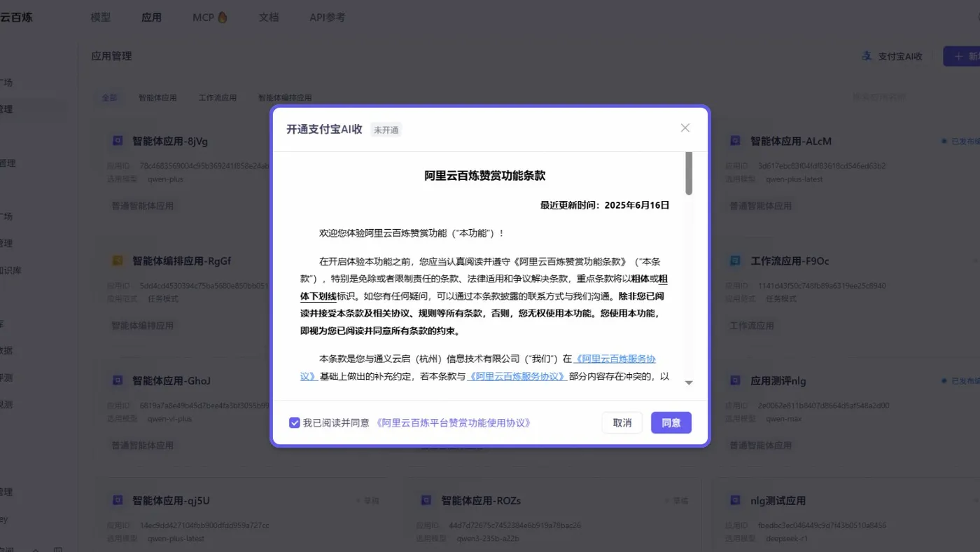Open the 模型 top navigation item
Viewport: 980px width, 552px height.
point(101,17)
